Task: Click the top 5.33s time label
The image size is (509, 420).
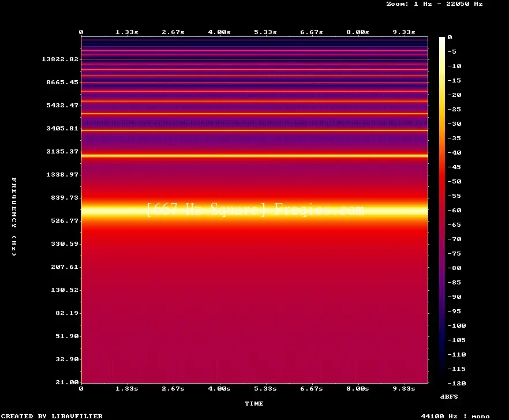Action: pyautogui.click(x=265, y=32)
